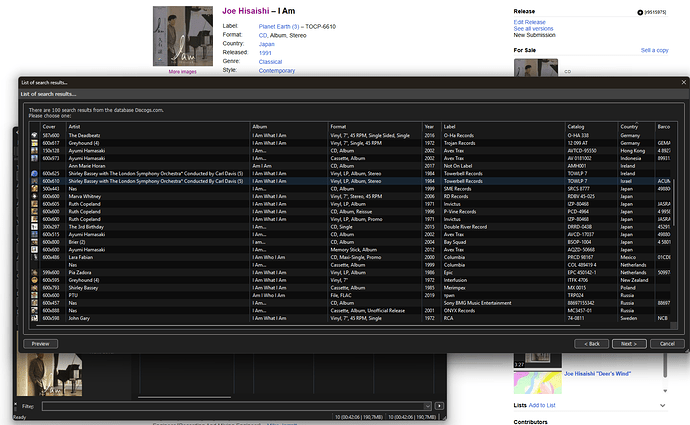Expand the Lists section chevron
This screenshot has height=425, width=690.
[662, 405]
